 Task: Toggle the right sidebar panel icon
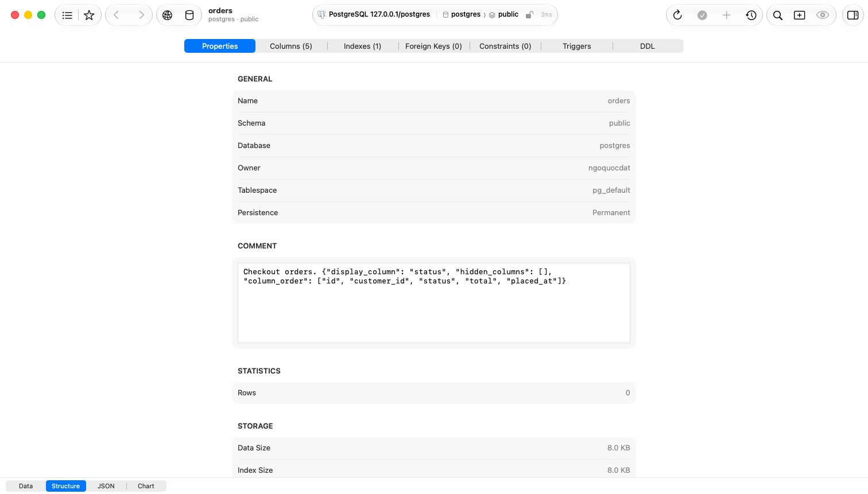tap(853, 15)
